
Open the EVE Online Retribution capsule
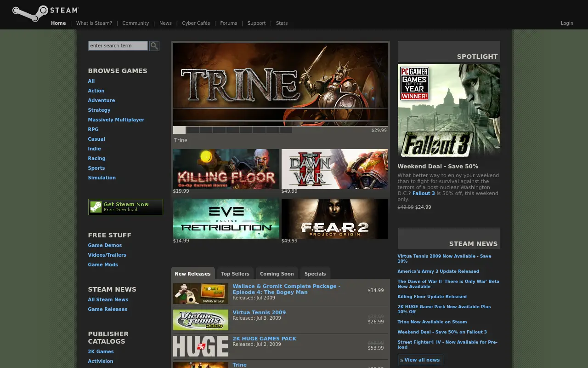tap(226, 218)
